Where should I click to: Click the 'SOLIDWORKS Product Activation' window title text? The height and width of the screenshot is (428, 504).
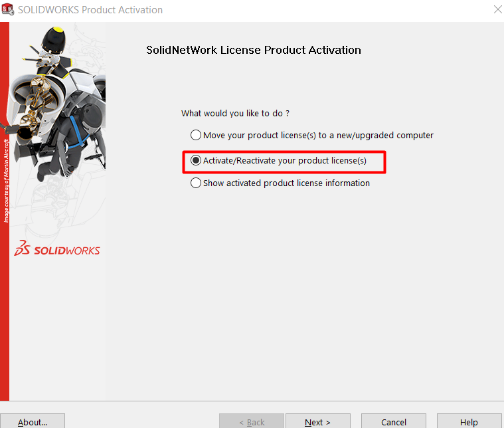pos(90,10)
